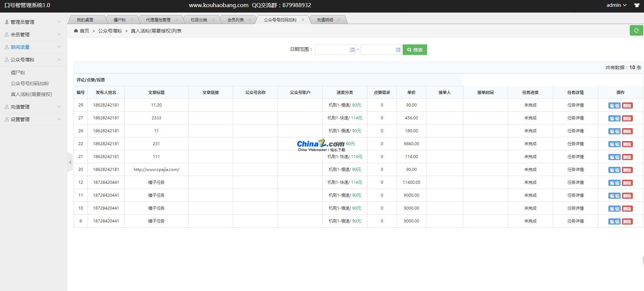The width and height of the screenshot is (644, 291).
Task: Click the home icon in breadcrumb
Action: pyautogui.click(x=76, y=31)
